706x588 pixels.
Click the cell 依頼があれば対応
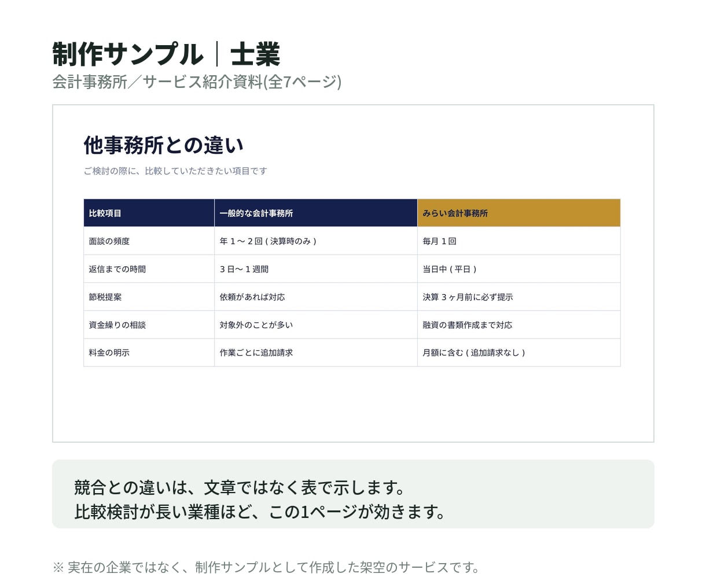click(x=316, y=296)
